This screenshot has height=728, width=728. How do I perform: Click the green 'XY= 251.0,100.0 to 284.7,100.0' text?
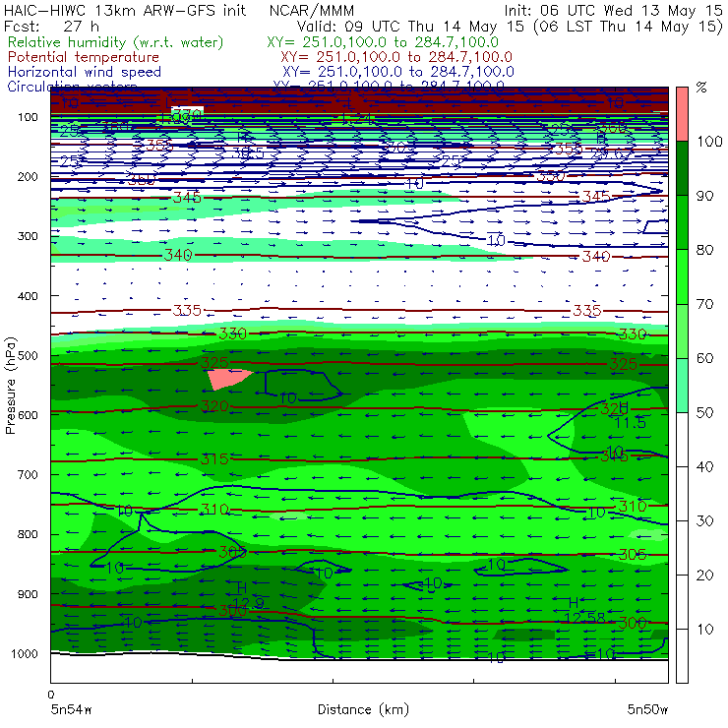pos(383,42)
